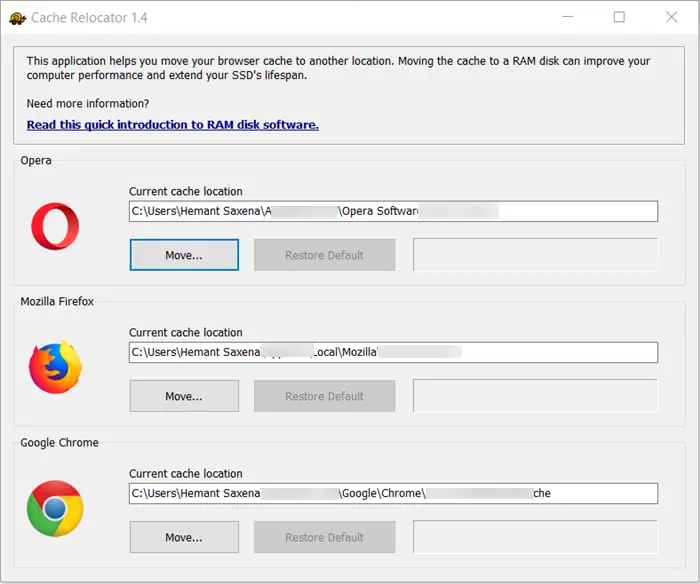The height and width of the screenshot is (584, 700).
Task: Maximize the Cache Relocator window
Action: point(619,17)
